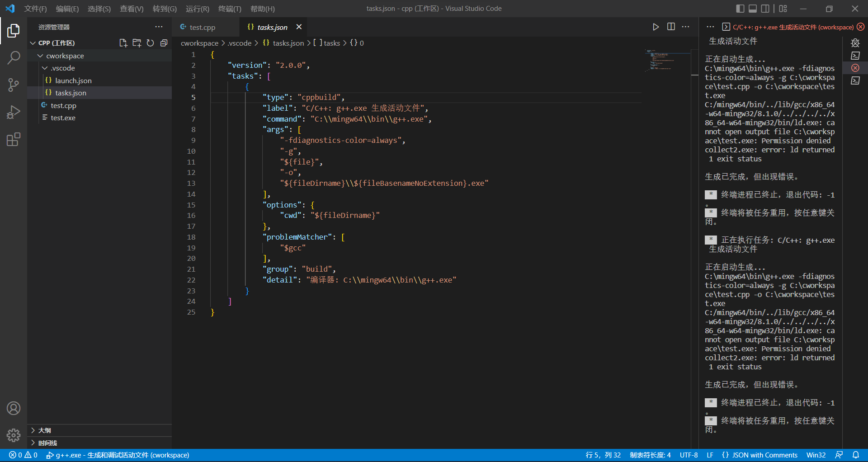Open the Accounts menu icon
Screen dimensions: 868x462
click(14, 408)
